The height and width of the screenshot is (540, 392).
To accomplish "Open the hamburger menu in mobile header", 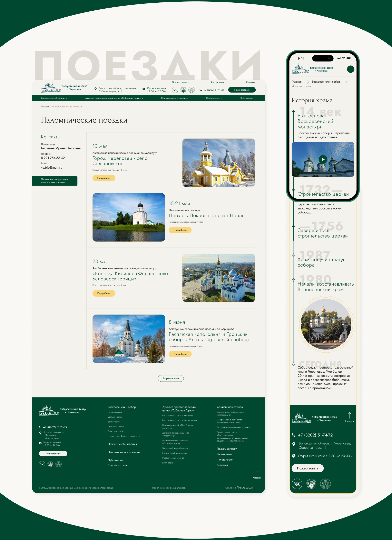I will tap(350, 69).
